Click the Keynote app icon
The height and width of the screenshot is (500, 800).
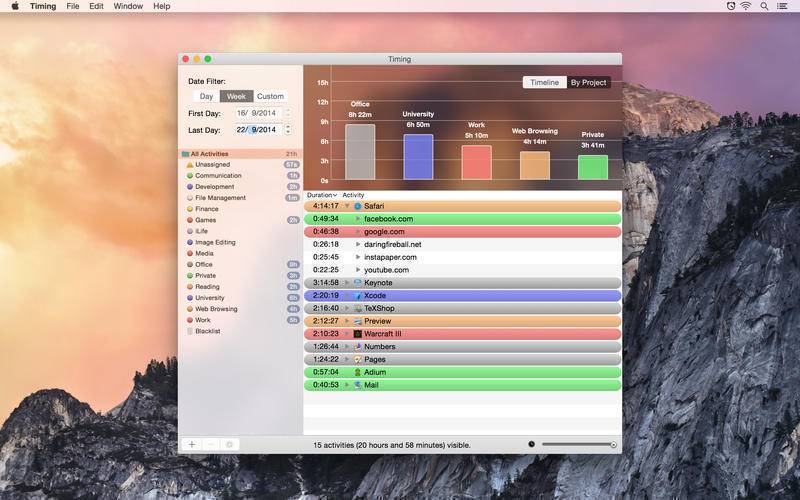[358, 283]
